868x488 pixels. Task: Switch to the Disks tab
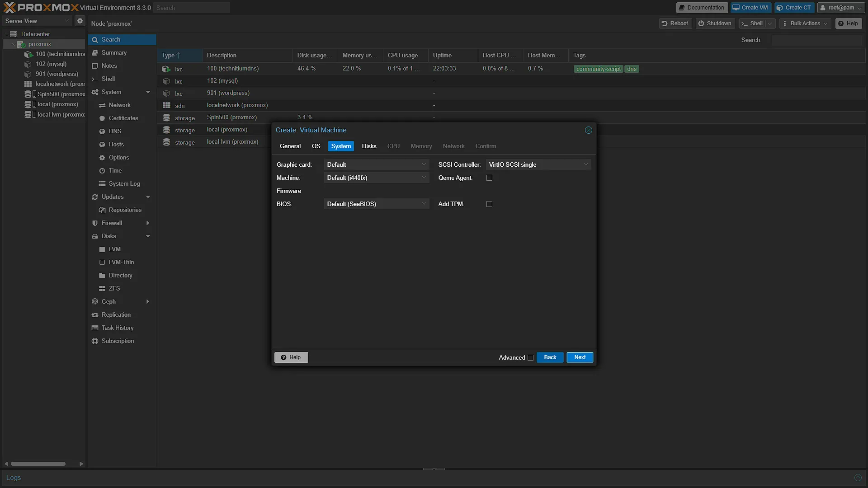[369, 146]
